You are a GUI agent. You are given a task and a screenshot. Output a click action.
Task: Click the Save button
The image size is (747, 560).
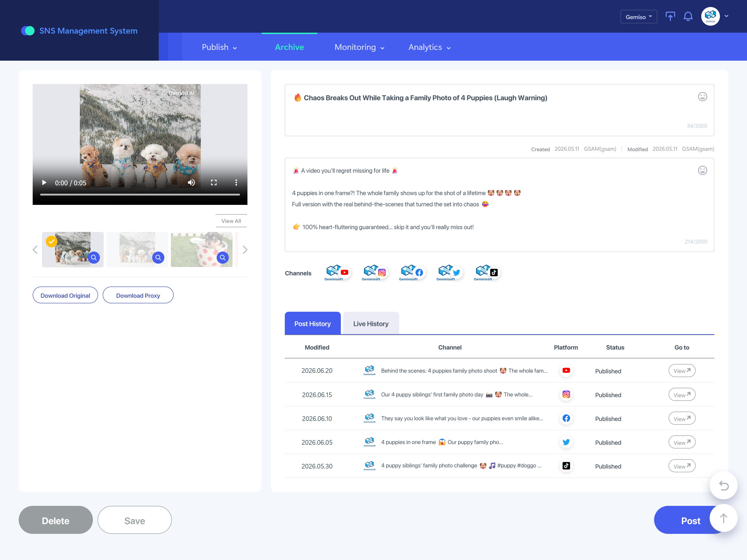pyautogui.click(x=134, y=520)
